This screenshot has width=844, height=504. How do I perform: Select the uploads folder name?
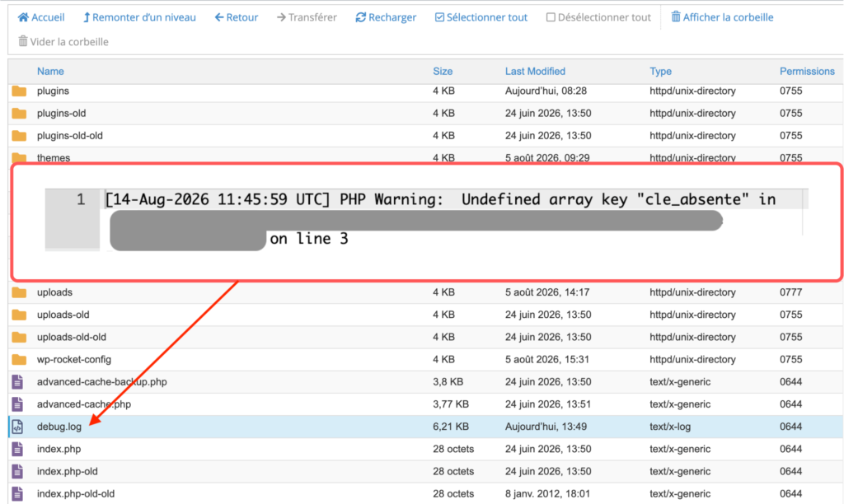(54, 292)
